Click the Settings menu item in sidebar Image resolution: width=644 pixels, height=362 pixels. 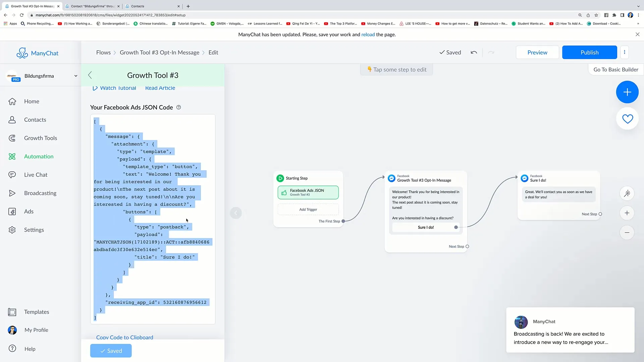(34, 229)
